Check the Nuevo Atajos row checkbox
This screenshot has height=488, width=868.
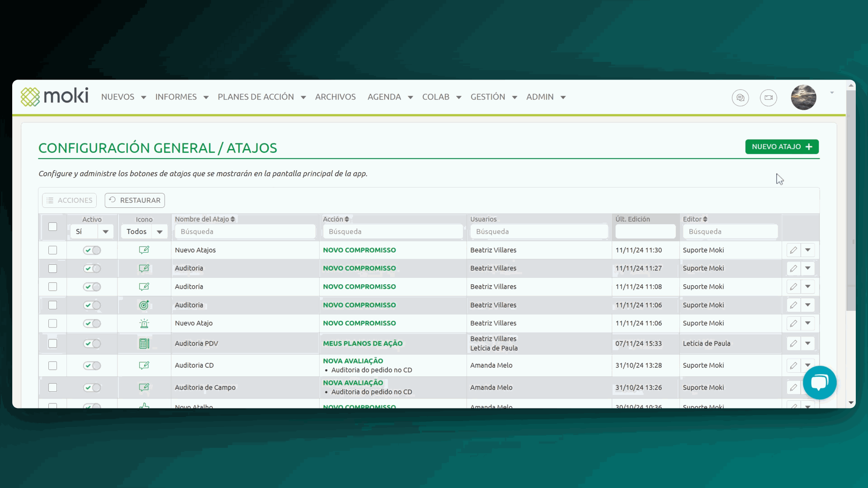pyautogui.click(x=53, y=250)
